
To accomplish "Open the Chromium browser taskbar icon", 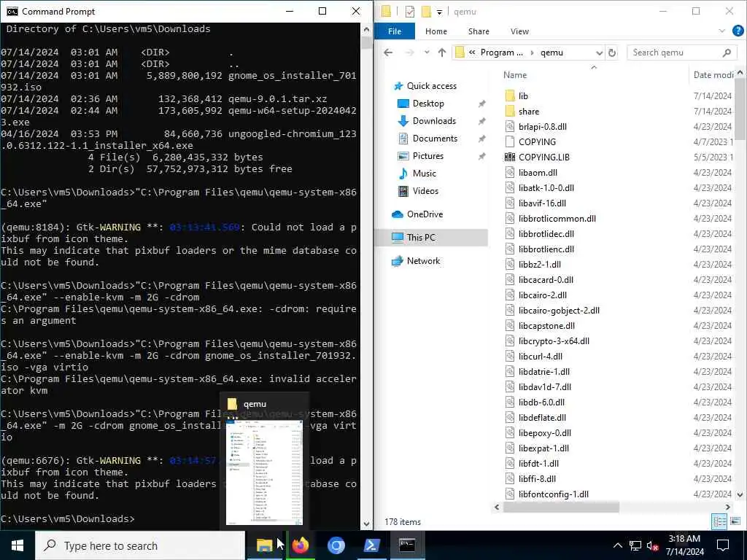I will click(336, 545).
